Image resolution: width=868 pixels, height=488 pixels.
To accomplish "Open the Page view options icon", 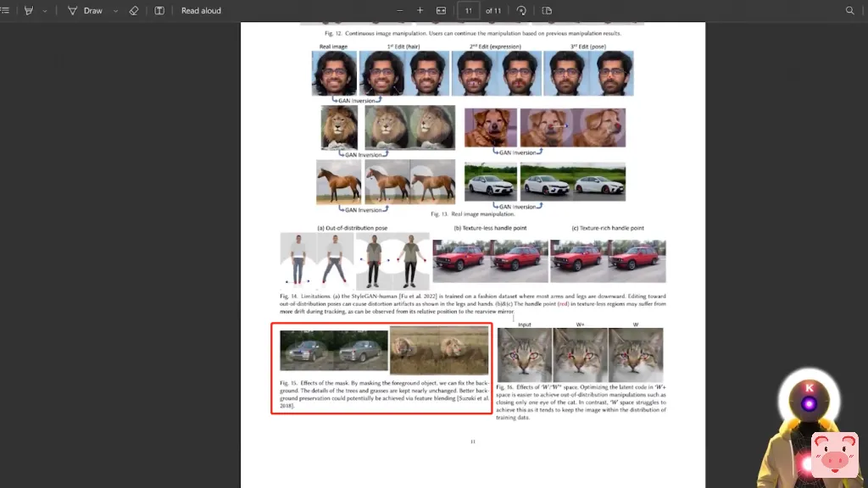I will coord(547,10).
